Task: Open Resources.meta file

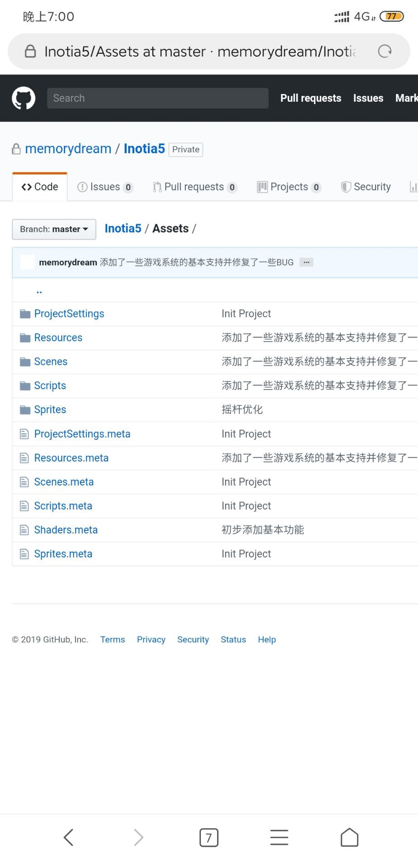Action: pyautogui.click(x=71, y=458)
